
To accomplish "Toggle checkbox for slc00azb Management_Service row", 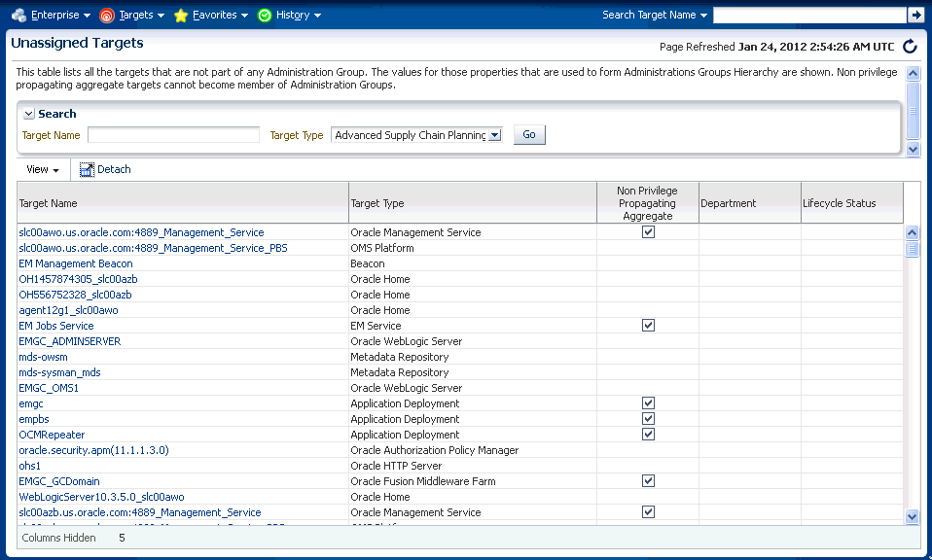I will [648, 512].
